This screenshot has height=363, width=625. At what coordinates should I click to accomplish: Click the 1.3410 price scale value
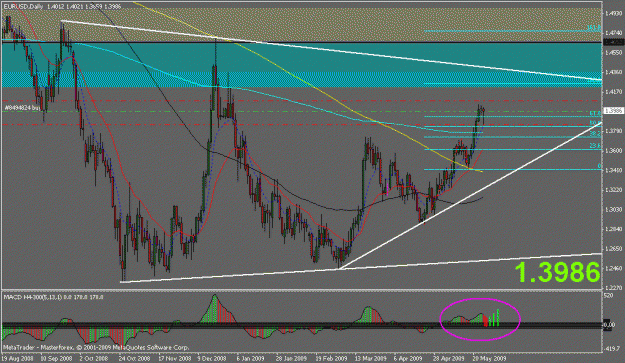point(614,171)
